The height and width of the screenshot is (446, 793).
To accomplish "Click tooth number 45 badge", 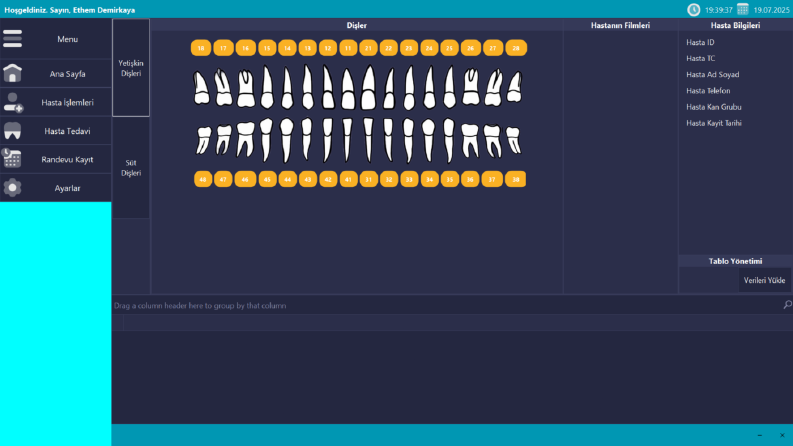I will click(268, 179).
